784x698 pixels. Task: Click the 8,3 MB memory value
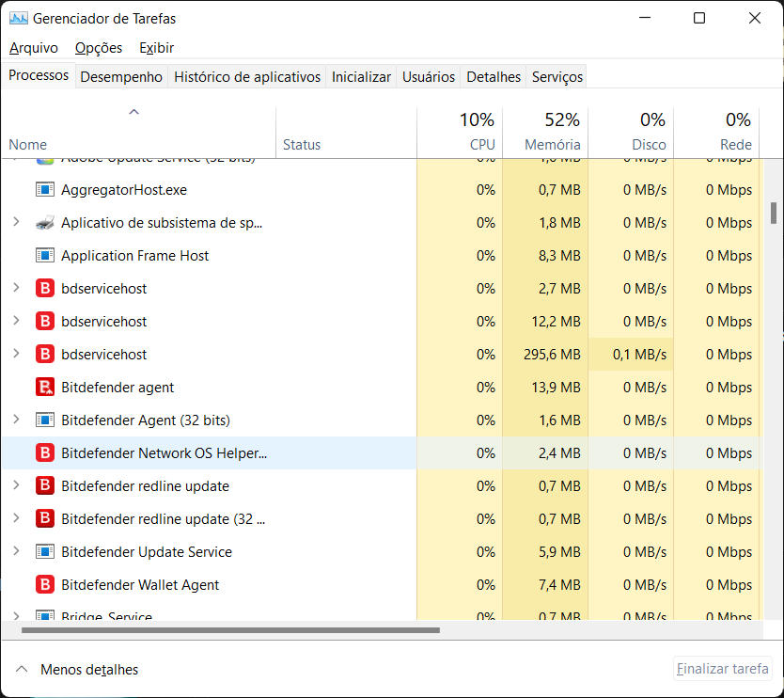pyautogui.click(x=559, y=256)
